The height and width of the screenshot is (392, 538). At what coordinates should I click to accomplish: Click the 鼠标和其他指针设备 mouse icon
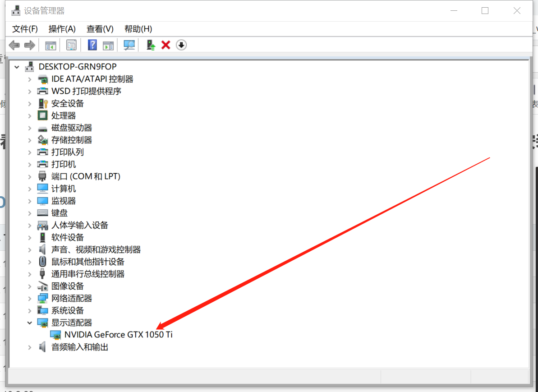[x=42, y=262]
